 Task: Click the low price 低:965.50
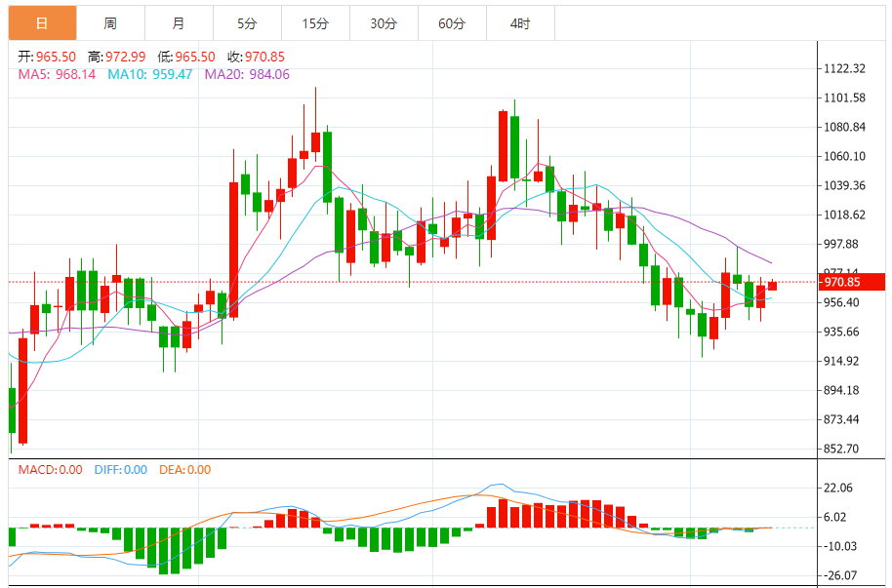pyautogui.click(x=186, y=57)
